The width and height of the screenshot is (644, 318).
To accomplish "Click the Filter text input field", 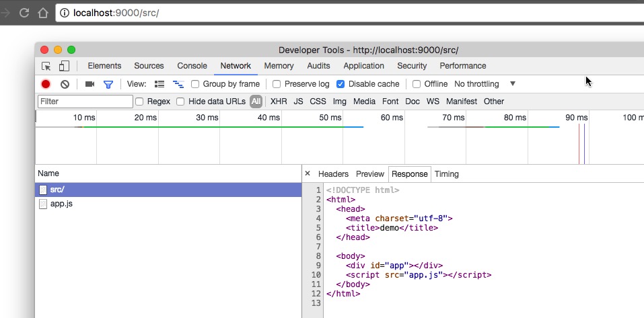I will click(85, 102).
